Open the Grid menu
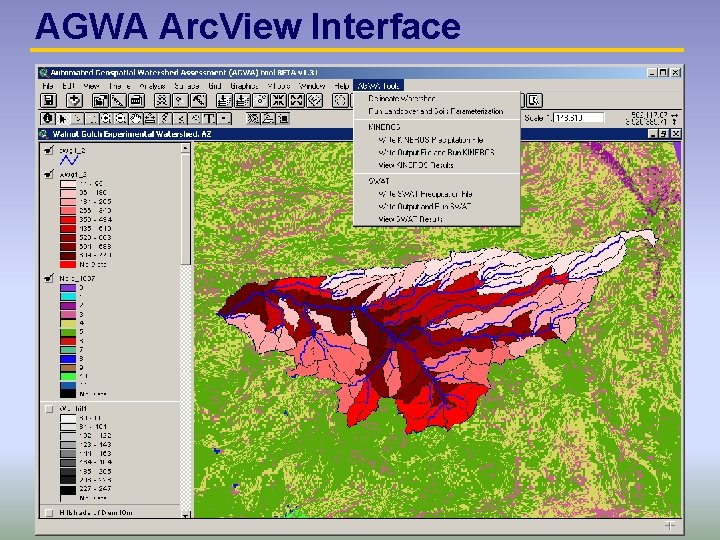The height and width of the screenshot is (540, 720). (x=214, y=86)
